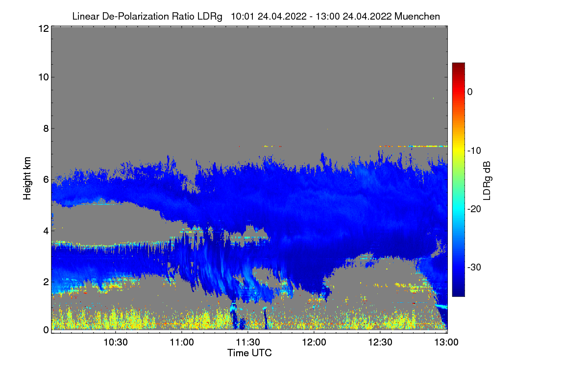
Task: Click the dark red top of colorbar
Action: 458,66
